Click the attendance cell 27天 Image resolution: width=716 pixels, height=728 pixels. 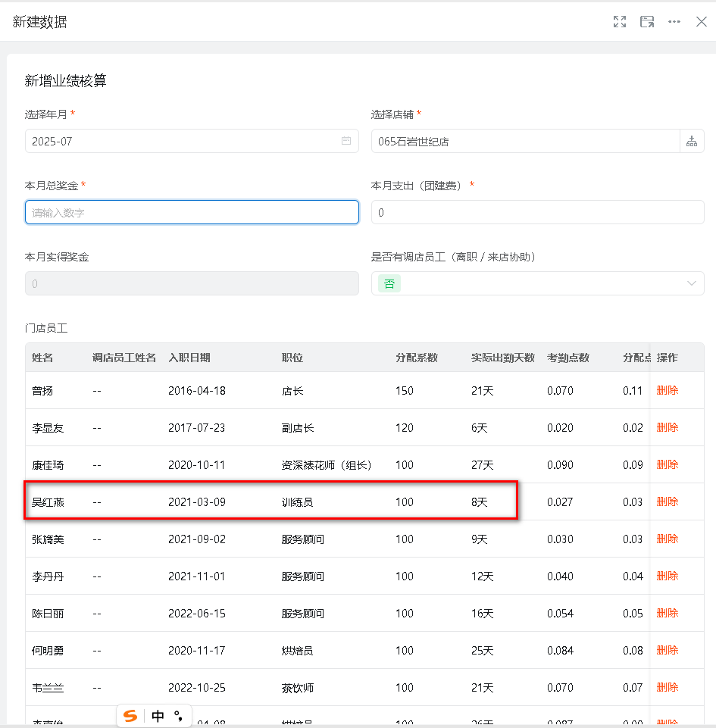[x=482, y=465]
